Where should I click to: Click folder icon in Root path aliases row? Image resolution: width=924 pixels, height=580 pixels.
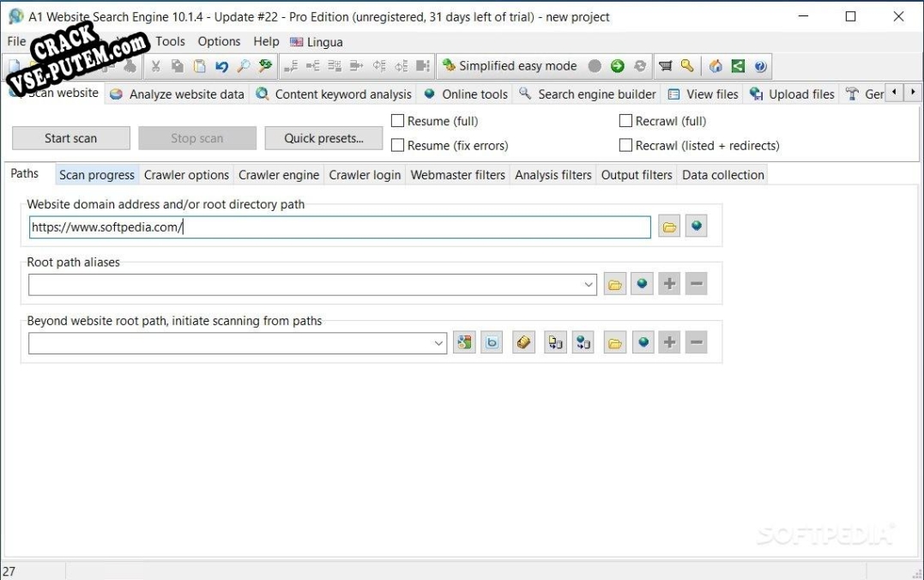coord(614,285)
